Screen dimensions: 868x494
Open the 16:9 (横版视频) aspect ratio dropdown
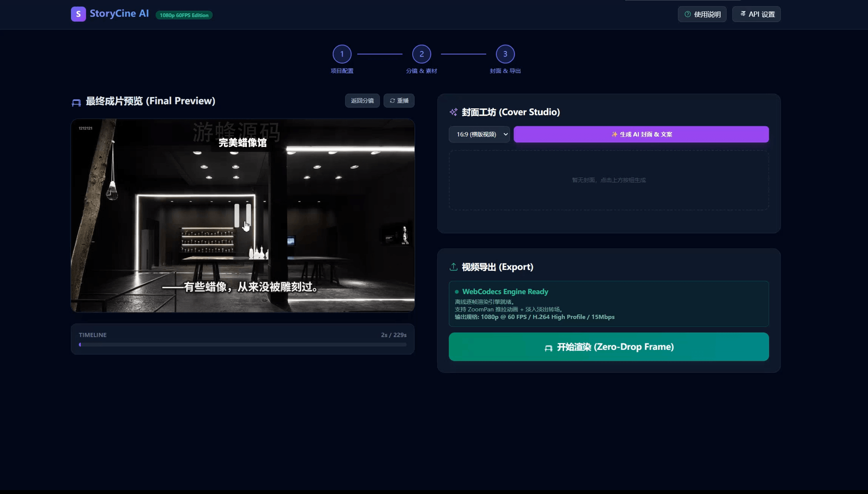(479, 134)
